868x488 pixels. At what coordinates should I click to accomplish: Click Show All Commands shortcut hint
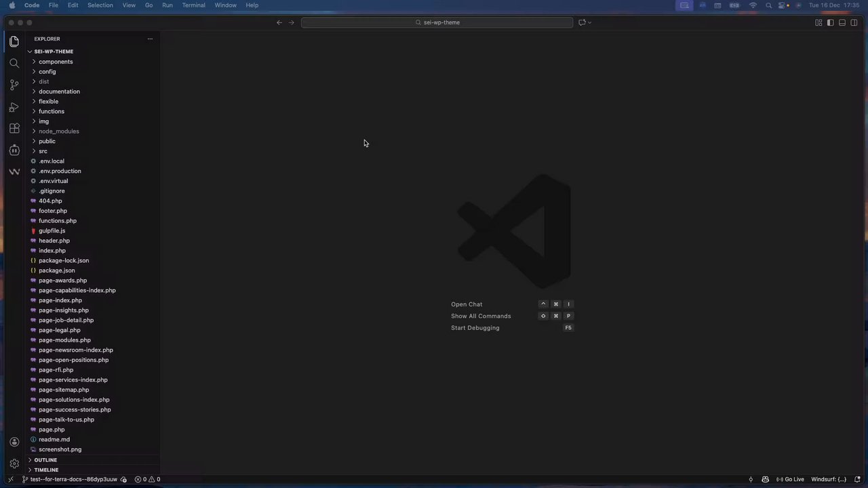point(481,316)
